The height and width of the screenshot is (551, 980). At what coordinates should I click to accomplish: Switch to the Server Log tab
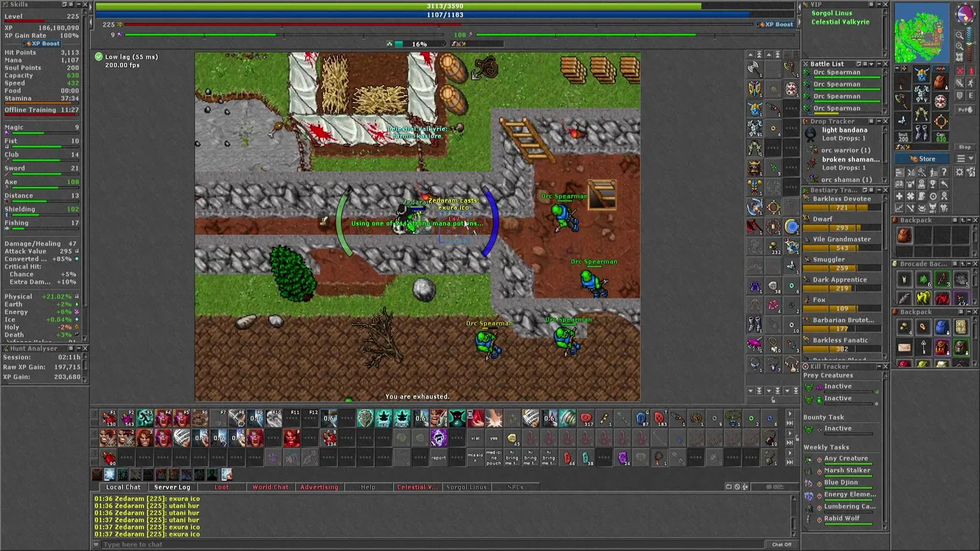pyautogui.click(x=172, y=487)
